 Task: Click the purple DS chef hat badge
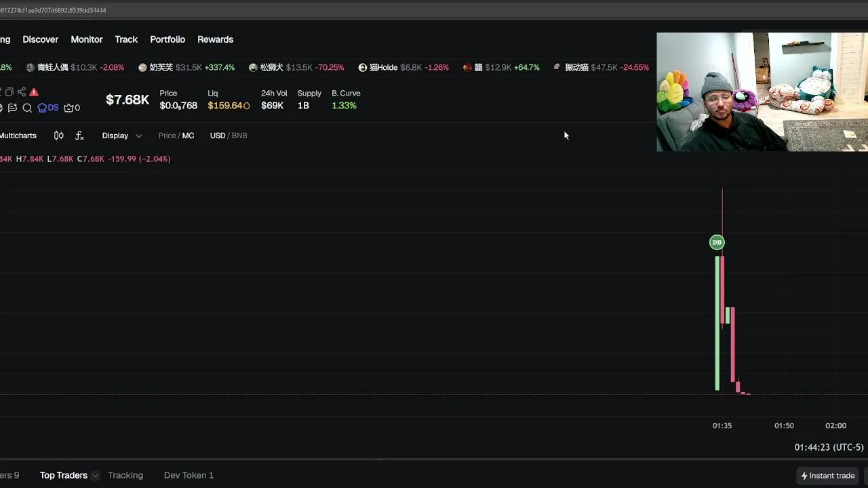(47, 108)
